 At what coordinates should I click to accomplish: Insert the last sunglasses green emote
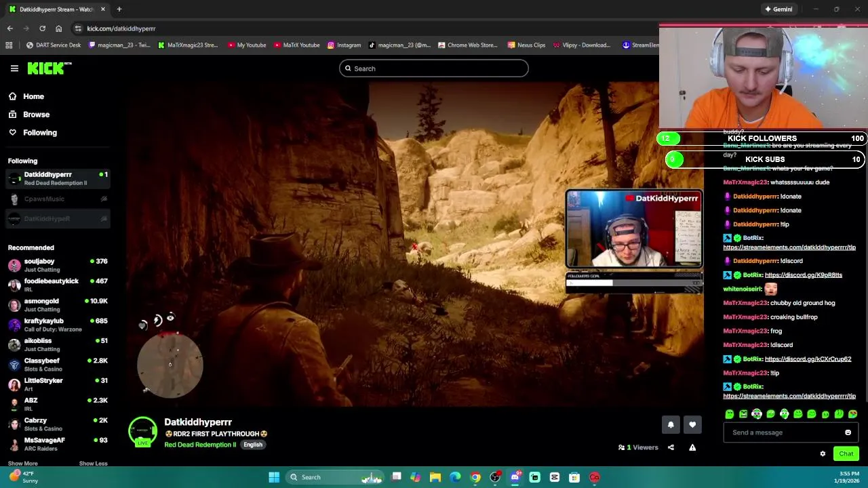[852, 414]
